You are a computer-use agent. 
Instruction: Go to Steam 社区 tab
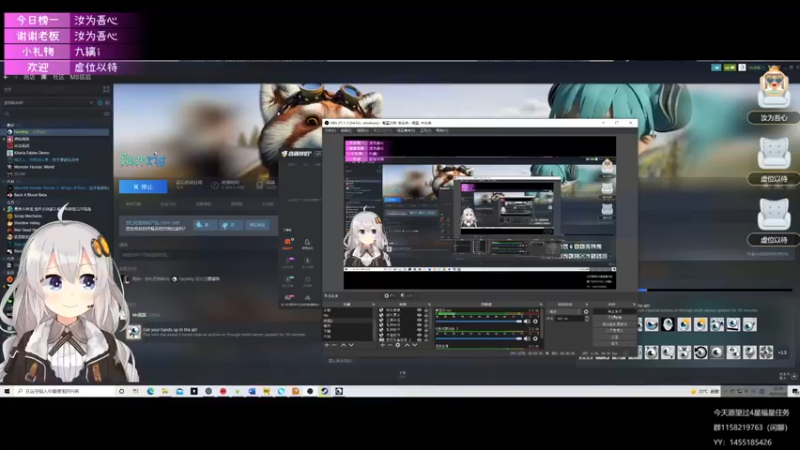pyautogui.click(x=59, y=78)
